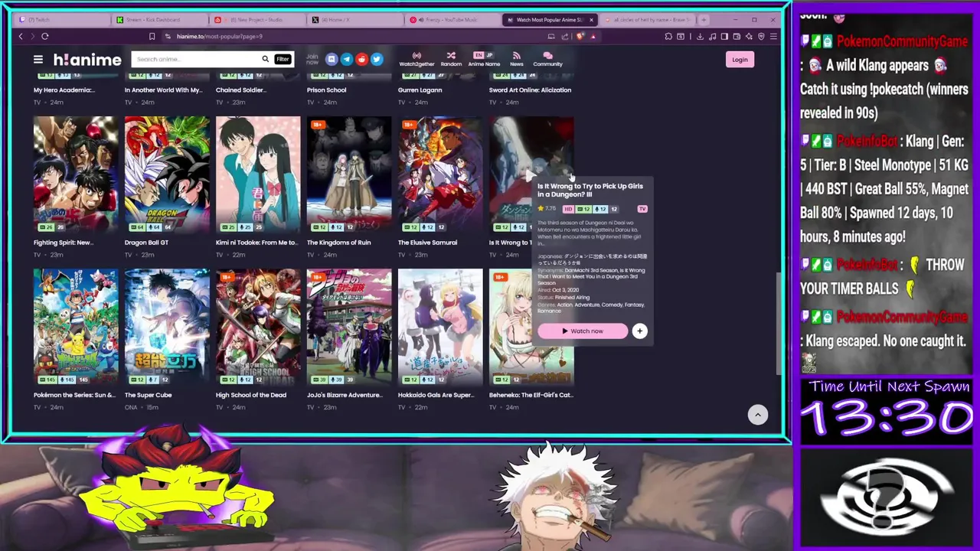980x551 pixels.
Task: Open The Elusive Samurai title link
Action: tap(427, 243)
